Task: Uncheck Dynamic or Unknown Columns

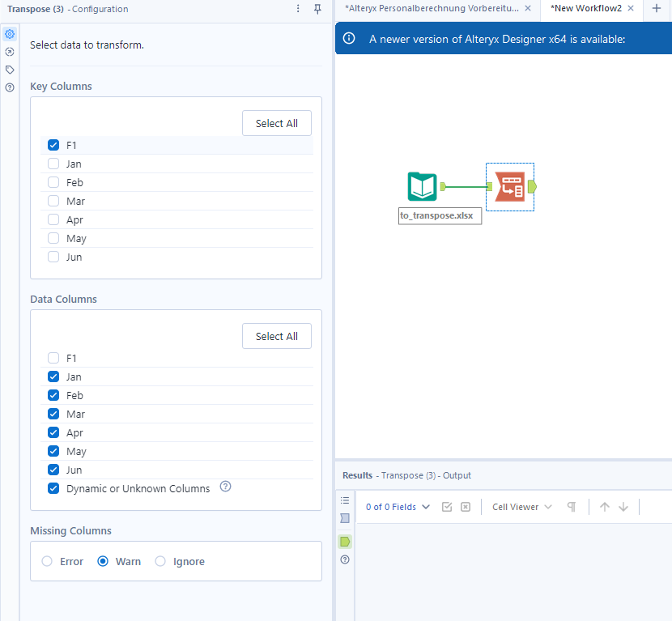Action: pyautogui.click(x=53, y=488)
